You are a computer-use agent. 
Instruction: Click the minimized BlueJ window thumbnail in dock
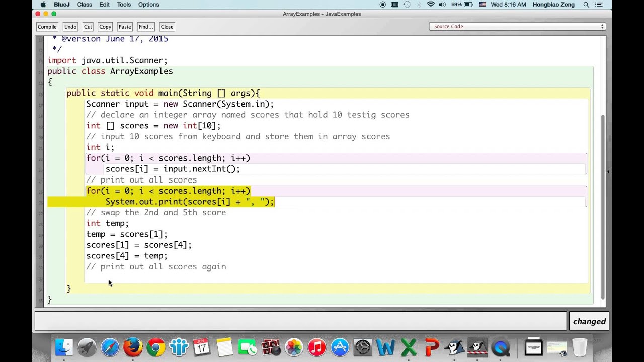(x=556, y=347)
